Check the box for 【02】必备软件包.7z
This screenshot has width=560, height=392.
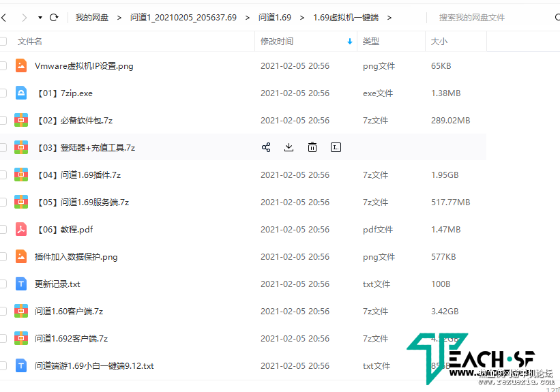(3, 120)
